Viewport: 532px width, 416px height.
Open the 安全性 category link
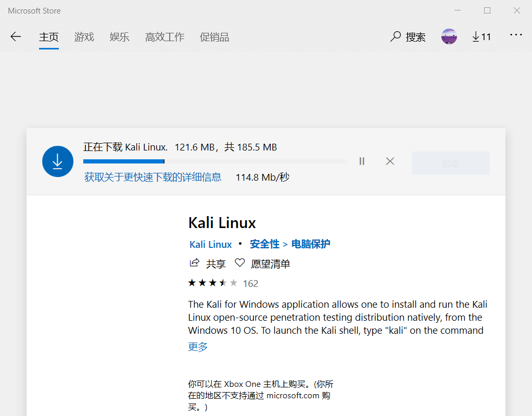coord(264,244)
